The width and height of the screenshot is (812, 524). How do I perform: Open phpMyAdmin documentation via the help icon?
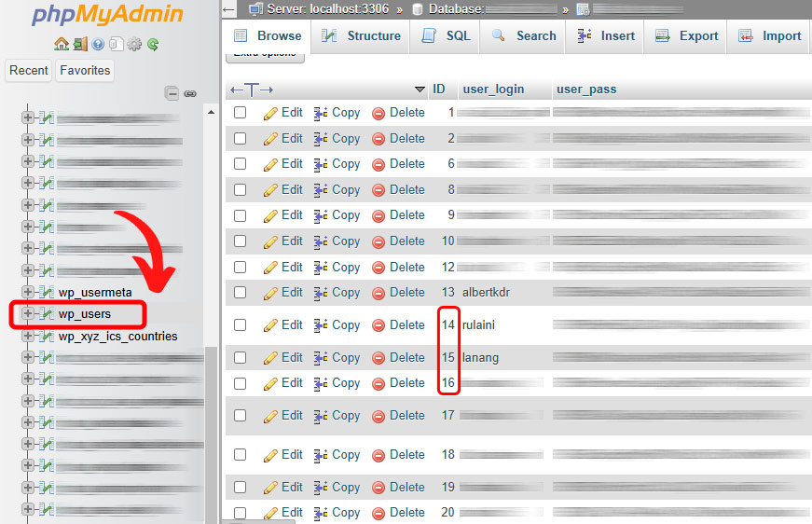[98, 44]
